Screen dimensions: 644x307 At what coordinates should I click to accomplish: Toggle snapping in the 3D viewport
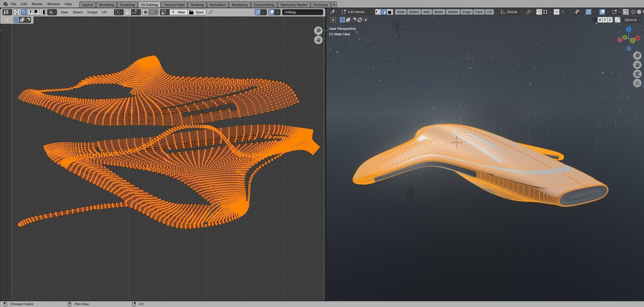click(x=539, y=12)
